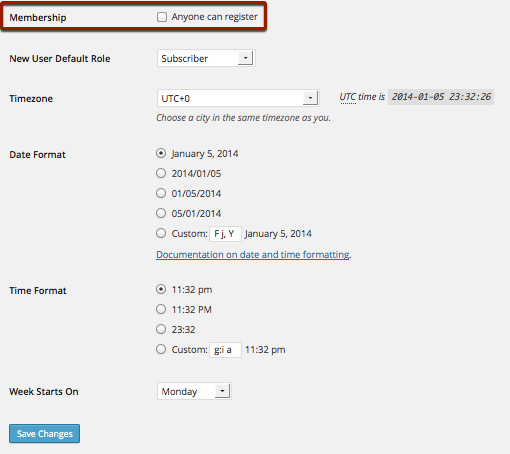The image size is (510, 454).
Task: Select the 2014/01/05 date format
Action: click(161, 173)
